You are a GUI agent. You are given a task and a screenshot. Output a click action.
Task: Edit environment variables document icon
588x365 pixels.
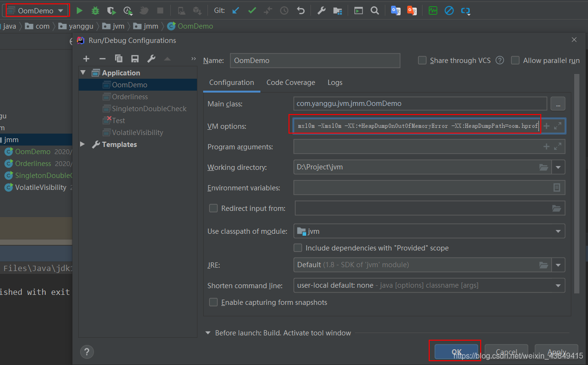tap(557, 188)
